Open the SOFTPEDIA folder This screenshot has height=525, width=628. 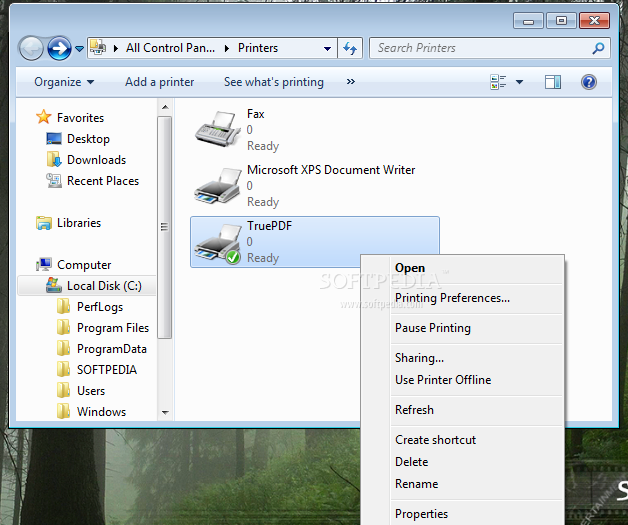tap(107, 370)
